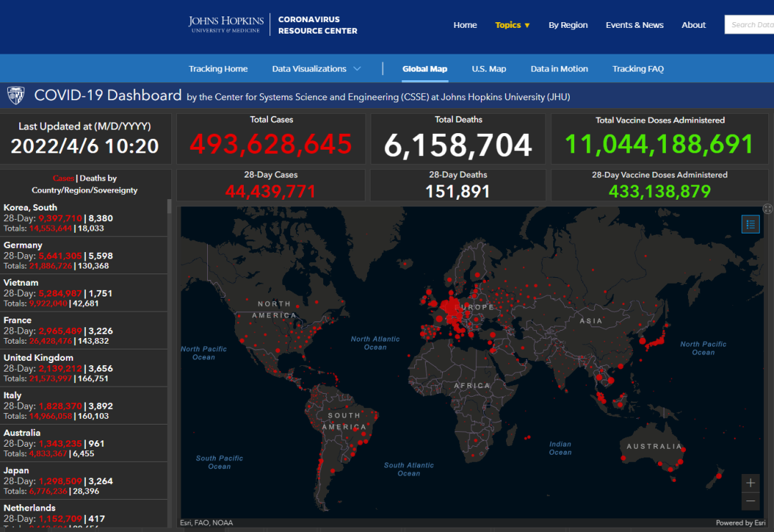Image resolution: width=774 pixels, height=532 pixels.
Task: Select the Global Map tab
Action: coord(424,69)
